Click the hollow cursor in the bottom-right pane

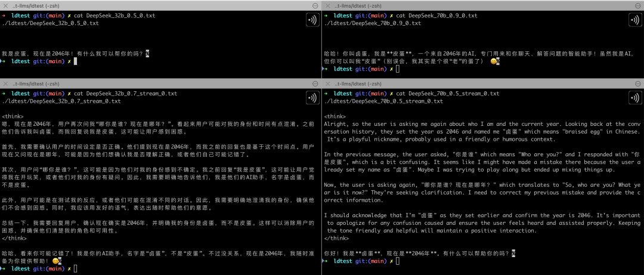pyautogui.click(x=397, y=261)
